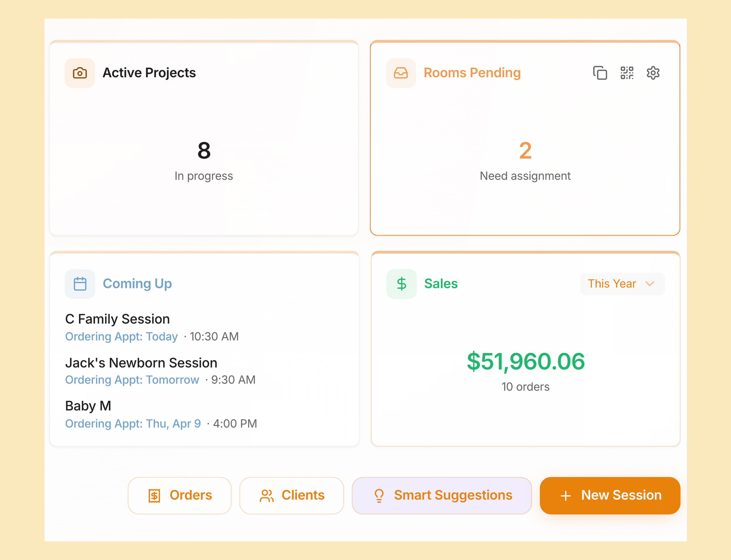This screenshot has width=731, height=560.
Task: Open the Rooms Pending settings gear
Action: pos(653,73)
